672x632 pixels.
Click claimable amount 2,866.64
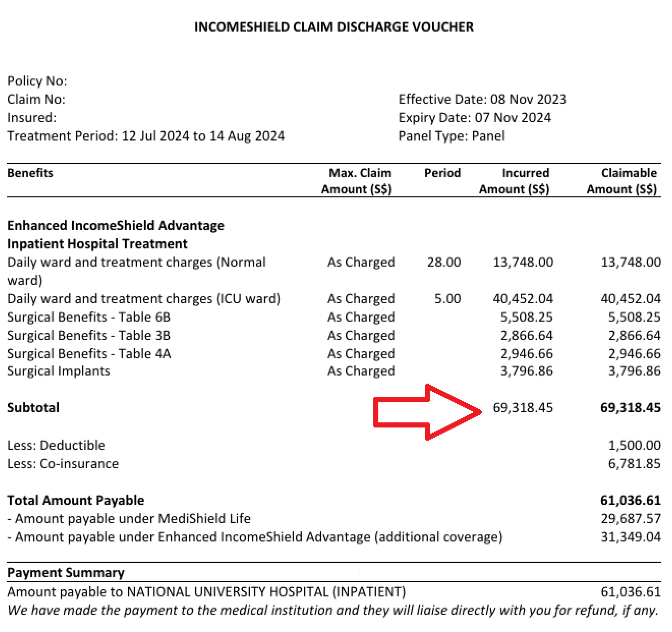(x=634, y=335)
